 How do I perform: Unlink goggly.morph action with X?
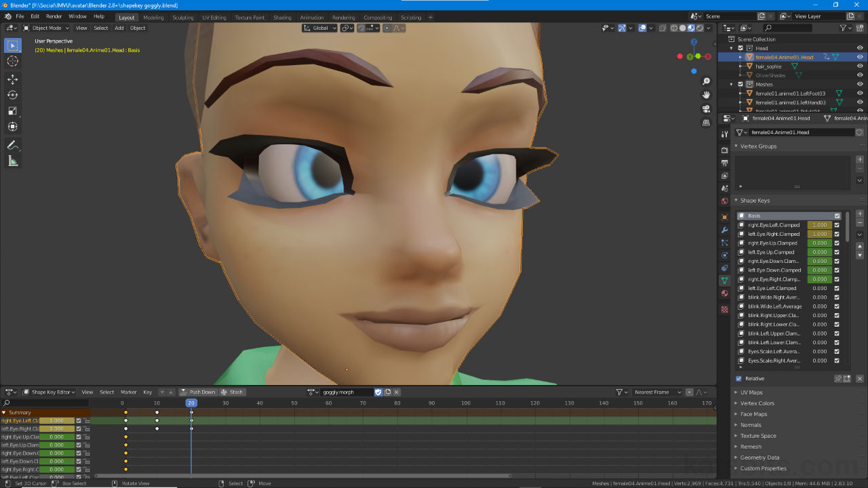(x=397, y=392)
